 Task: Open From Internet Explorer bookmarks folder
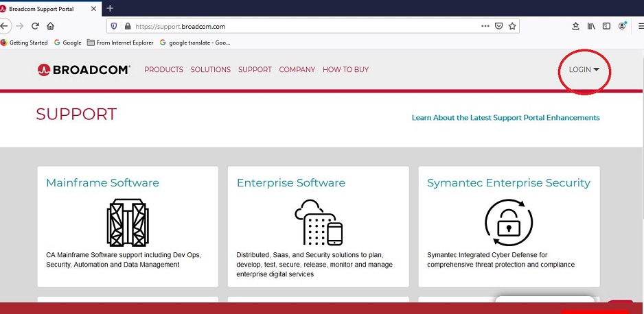pyautogui.click(x=120, y=43)
